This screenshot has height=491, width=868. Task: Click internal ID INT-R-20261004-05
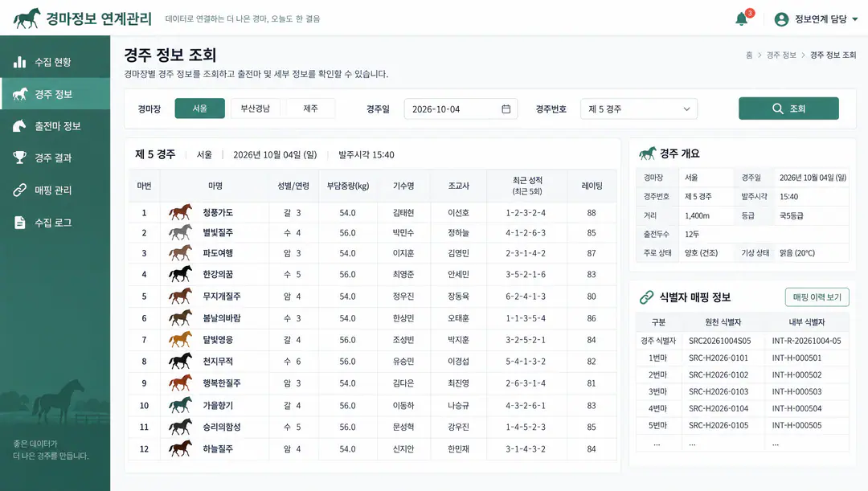[807, 341]
